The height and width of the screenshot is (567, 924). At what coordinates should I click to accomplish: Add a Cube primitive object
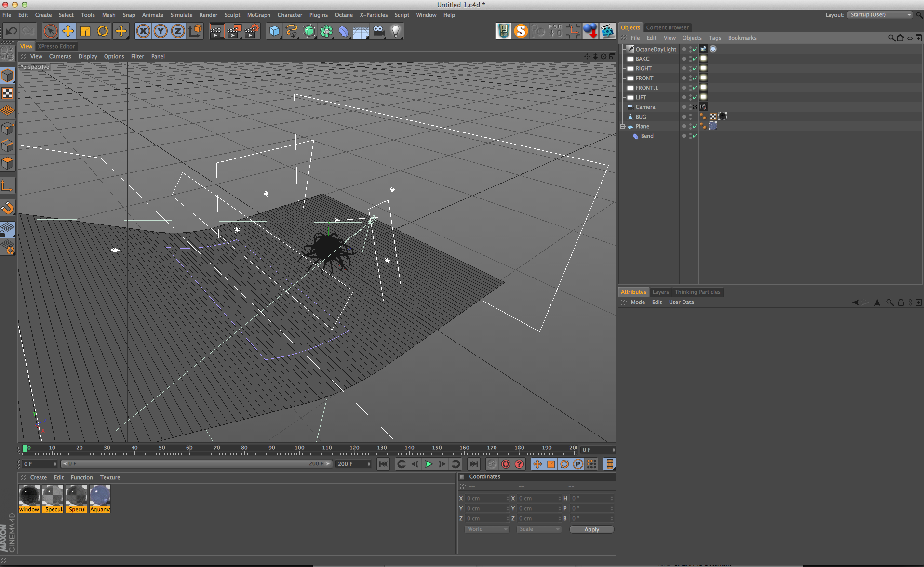click(x=274, y=31)
